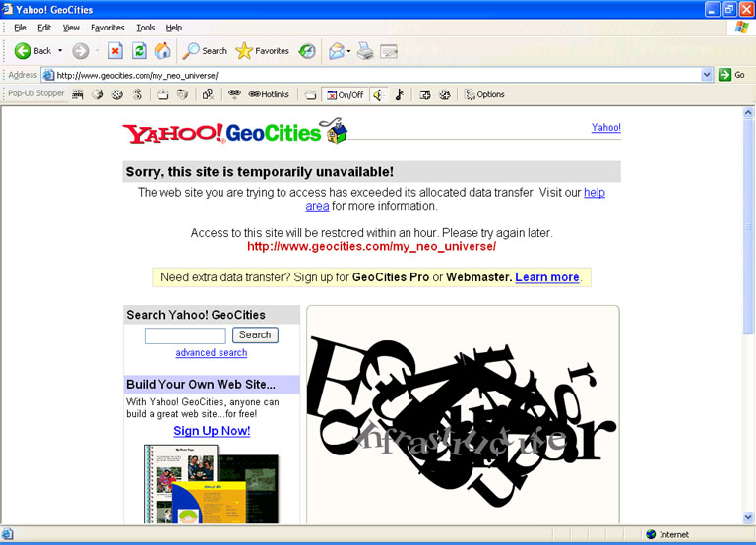Click into the Address URL field

(x=371, y=75)
